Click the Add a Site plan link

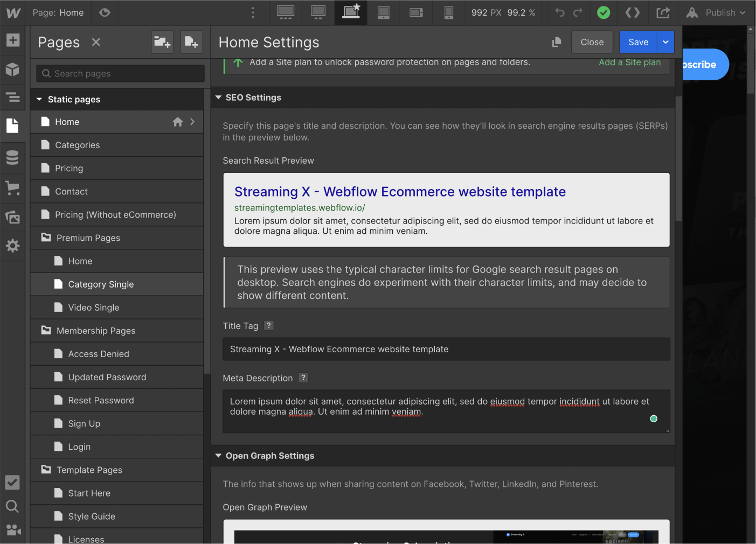coord(629,62)
